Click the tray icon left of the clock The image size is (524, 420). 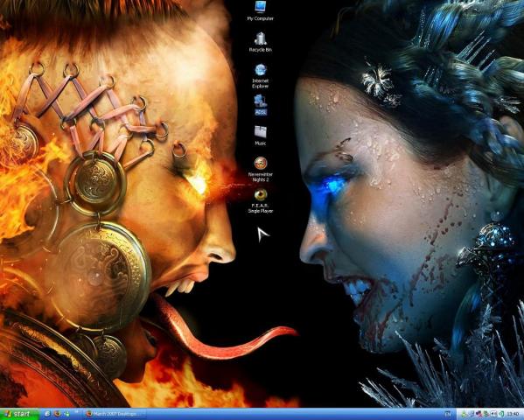pos(501,414)
